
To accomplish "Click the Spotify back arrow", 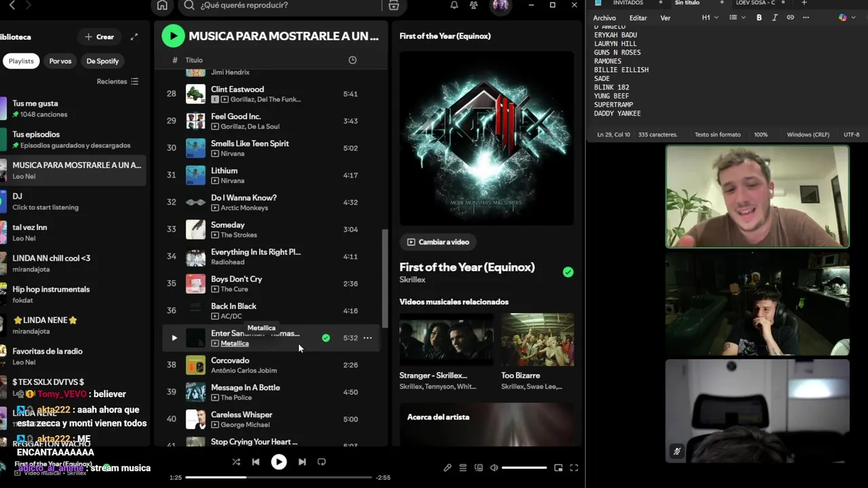I will 12,5.
